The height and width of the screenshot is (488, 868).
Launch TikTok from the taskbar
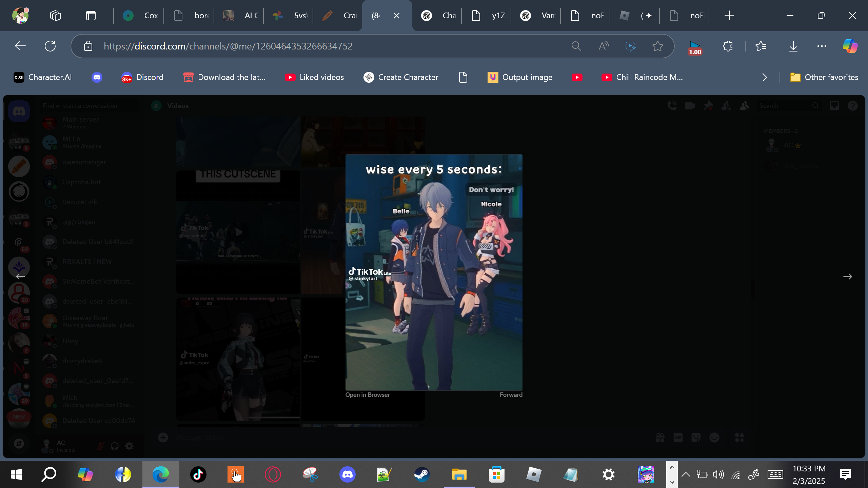click(x=198, y=474)
